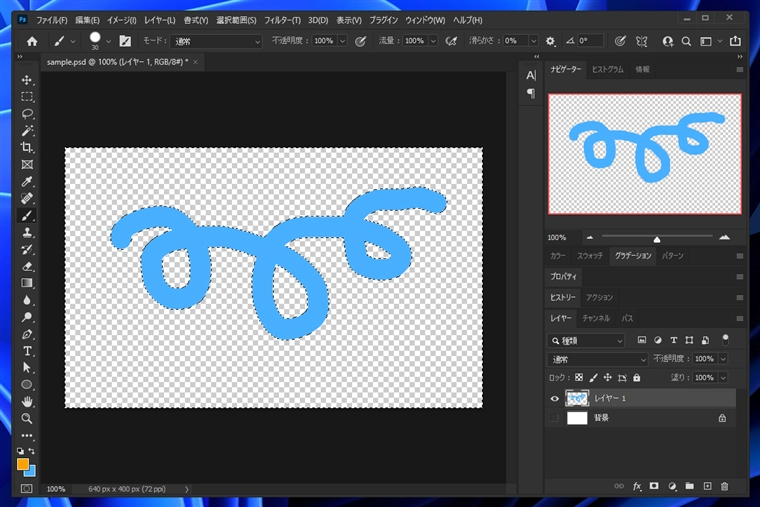The image size is (760, 507).
Task: Open the brush モード dropdown
Action: pyautogui.click(x=216, y=41)
